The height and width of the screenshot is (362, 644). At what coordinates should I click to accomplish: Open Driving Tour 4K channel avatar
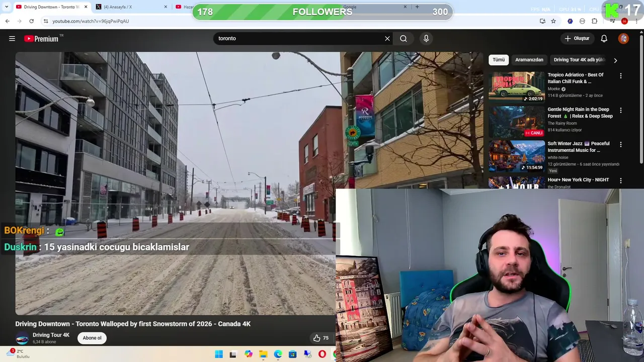click(x=22, y=338)
